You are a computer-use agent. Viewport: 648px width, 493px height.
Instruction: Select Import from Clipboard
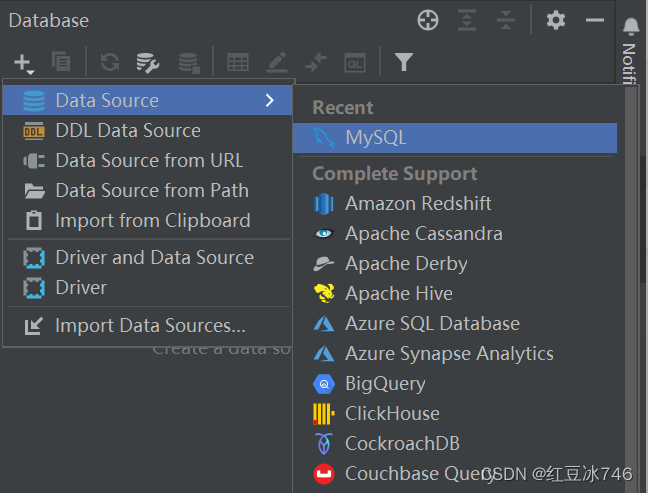[148, 221]
